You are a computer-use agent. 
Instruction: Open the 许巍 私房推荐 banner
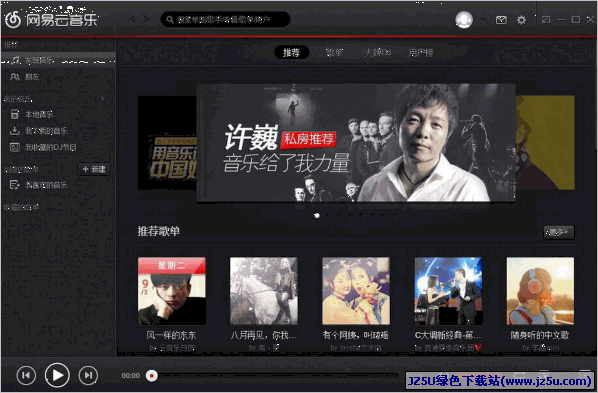click(x=356, y=143)
